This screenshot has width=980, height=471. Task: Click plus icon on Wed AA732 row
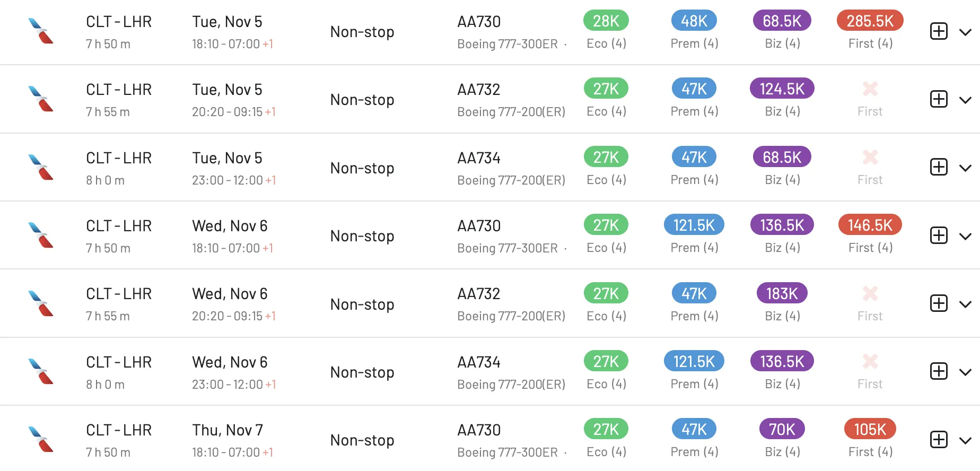click(x=939, y=303)
